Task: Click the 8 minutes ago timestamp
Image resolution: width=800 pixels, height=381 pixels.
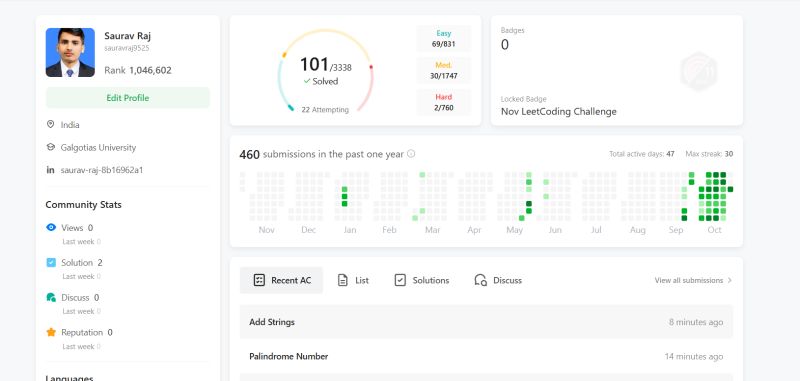Action: [696, 322]
